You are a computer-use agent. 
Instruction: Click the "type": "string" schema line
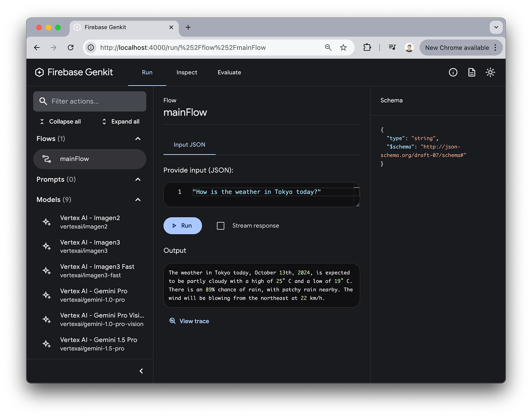point(412,138)
